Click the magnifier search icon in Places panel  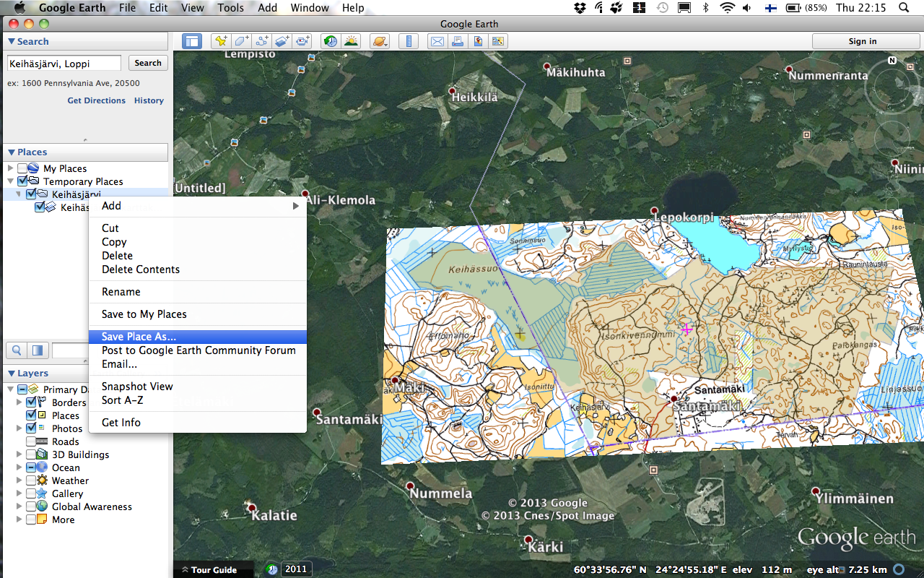point(16,350)
